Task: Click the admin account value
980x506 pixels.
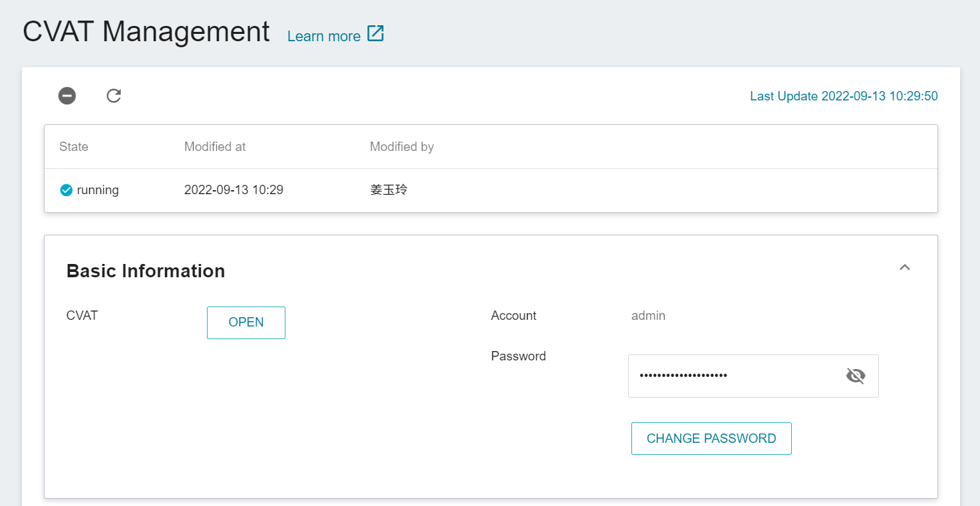Action: pos(648,316)
